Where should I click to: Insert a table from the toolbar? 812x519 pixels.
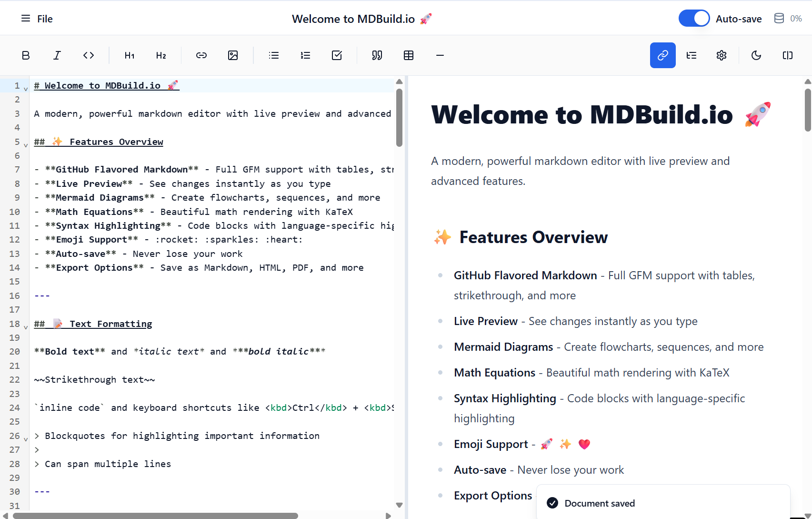(x=409, y=55)
